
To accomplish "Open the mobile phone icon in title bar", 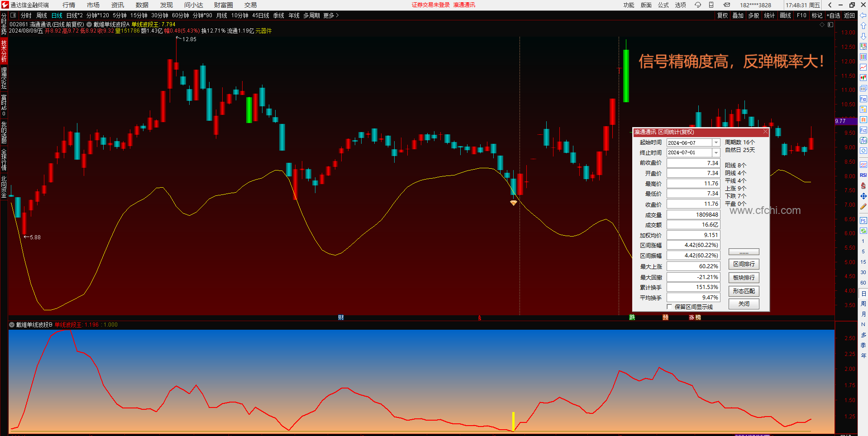I will click(x=711, y=5).
